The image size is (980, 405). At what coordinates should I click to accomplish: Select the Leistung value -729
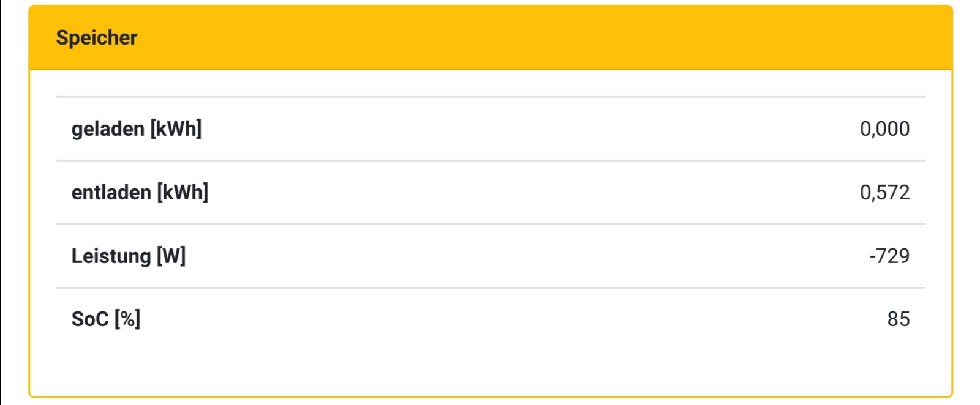[889, 256]
